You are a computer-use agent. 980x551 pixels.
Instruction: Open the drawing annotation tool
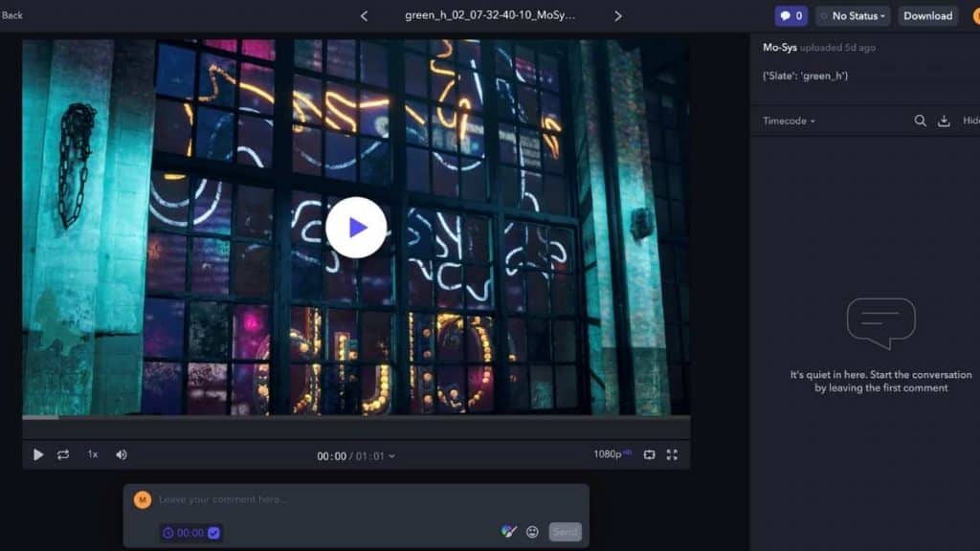tap(509, 532)
